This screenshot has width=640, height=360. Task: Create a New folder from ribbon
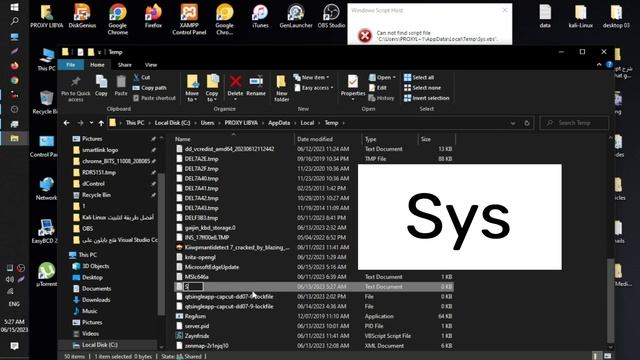click(282, 88)
